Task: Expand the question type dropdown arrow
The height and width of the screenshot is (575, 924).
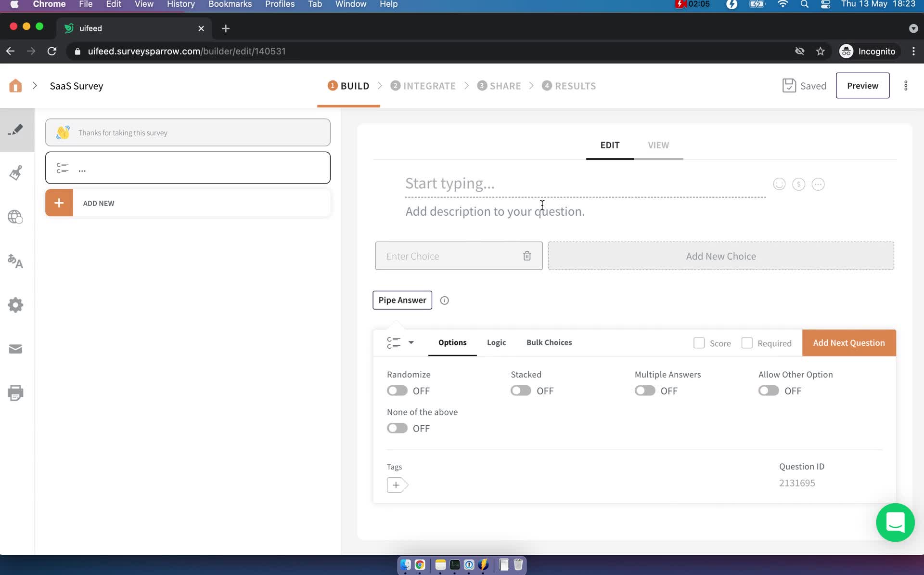Action: (x=411, y=342)
